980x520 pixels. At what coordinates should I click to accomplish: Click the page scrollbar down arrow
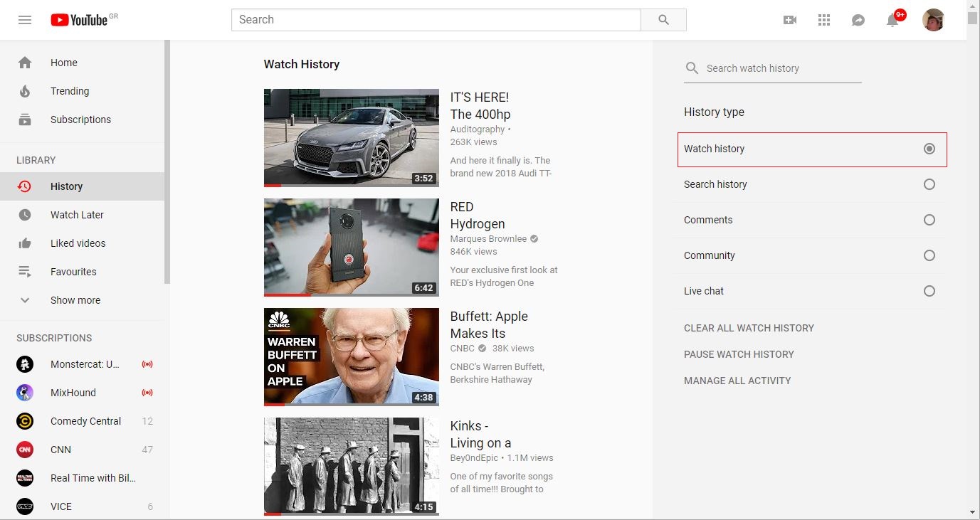click(x=973, y=511)
